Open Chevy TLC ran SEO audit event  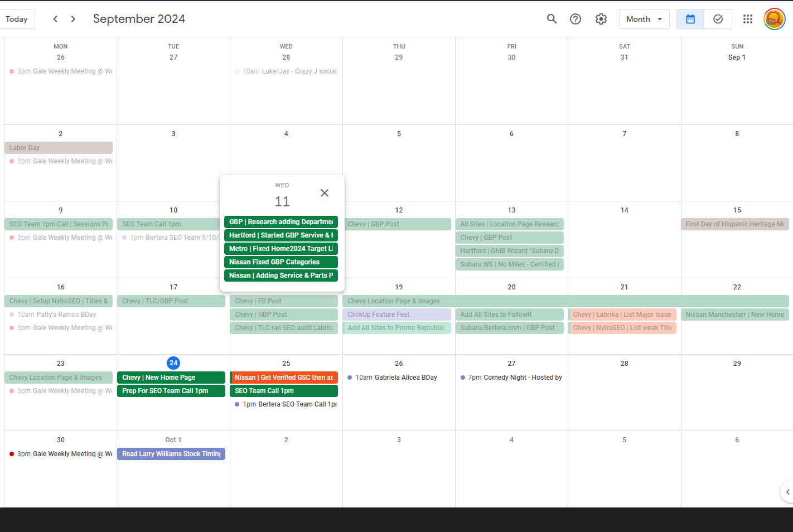284,328
